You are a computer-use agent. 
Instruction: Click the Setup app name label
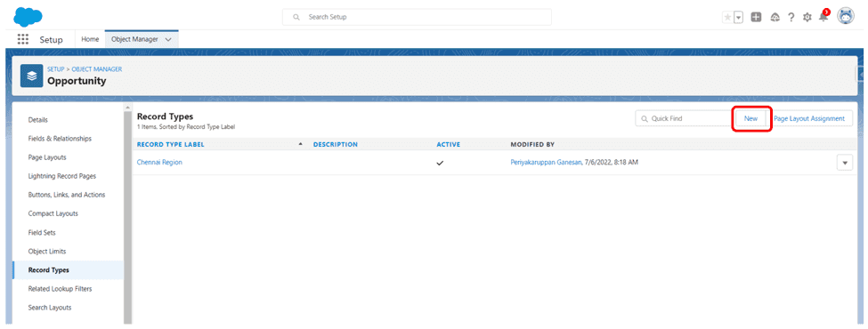pos(51,40)
